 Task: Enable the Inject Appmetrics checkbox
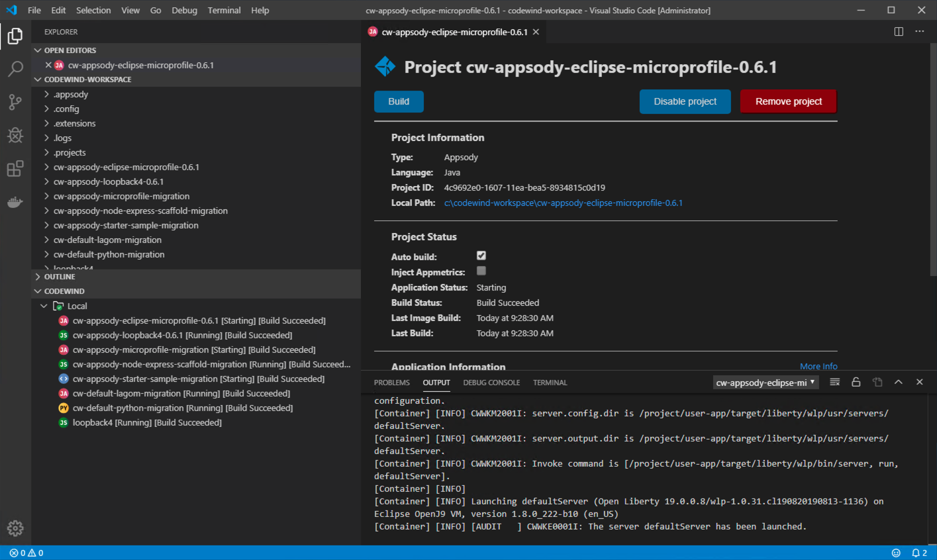481,271
